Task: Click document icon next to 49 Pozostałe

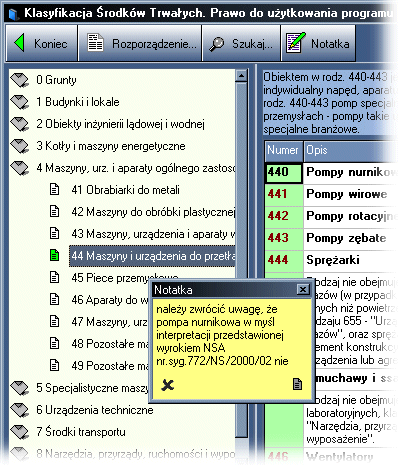Action: (x=54, y=366)
